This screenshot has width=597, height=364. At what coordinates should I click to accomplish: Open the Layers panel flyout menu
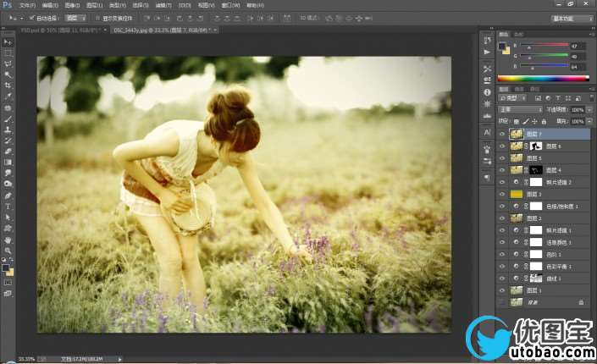click(591, 89)
